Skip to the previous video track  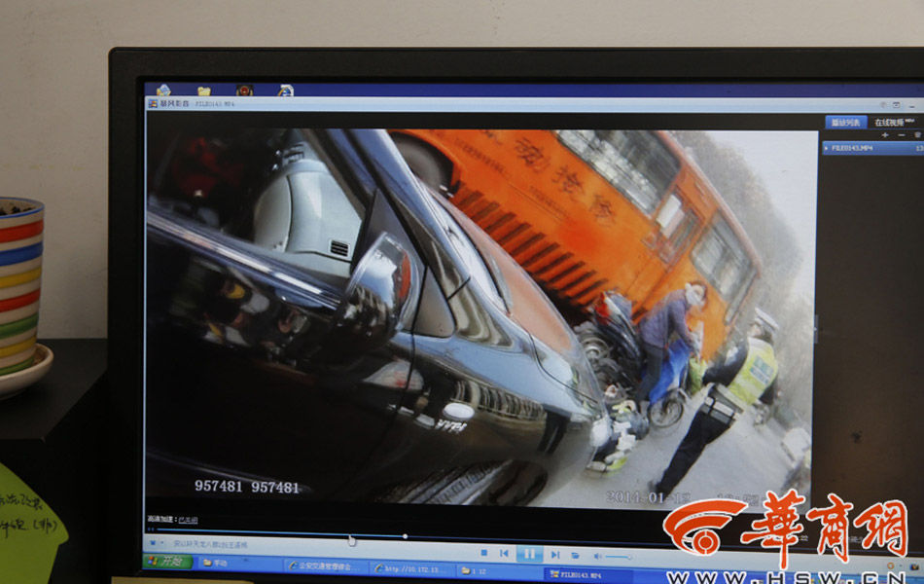505,553
